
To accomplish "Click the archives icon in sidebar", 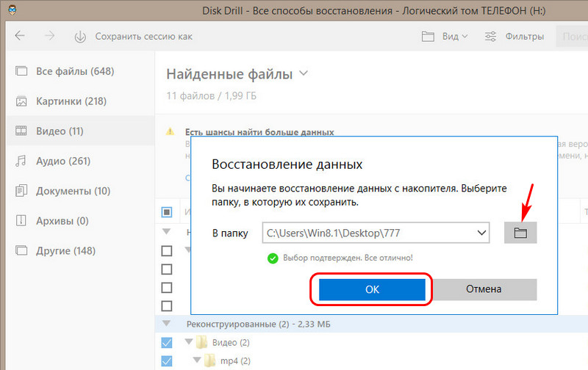I will tap(21, 220).
